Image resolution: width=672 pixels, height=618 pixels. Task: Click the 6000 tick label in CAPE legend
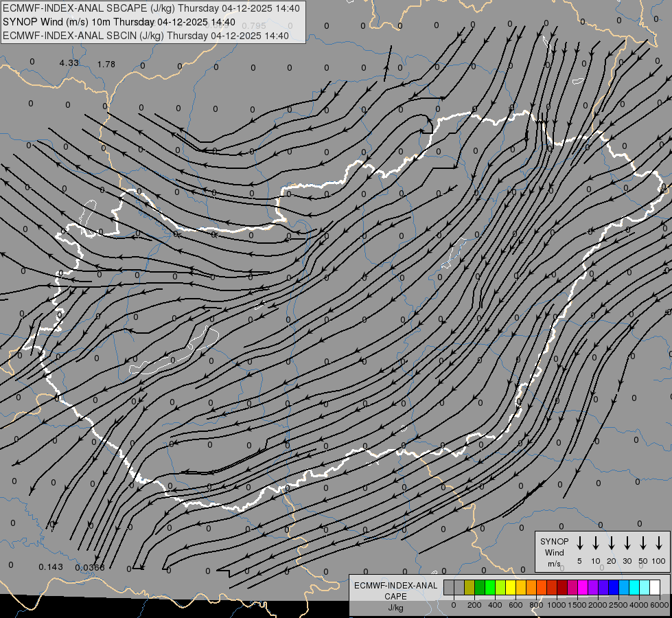(x=660, y=605)
